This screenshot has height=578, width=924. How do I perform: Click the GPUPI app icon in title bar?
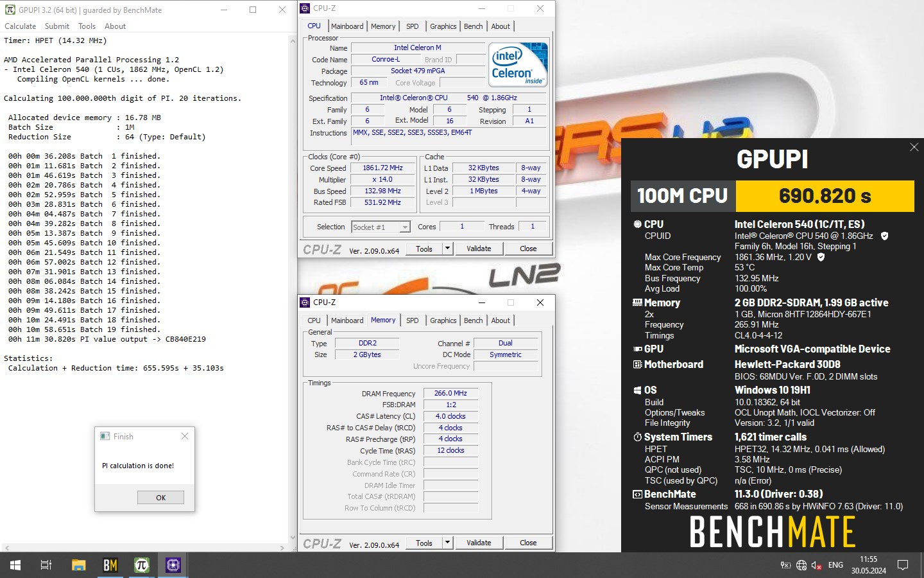tap(10, 10)
